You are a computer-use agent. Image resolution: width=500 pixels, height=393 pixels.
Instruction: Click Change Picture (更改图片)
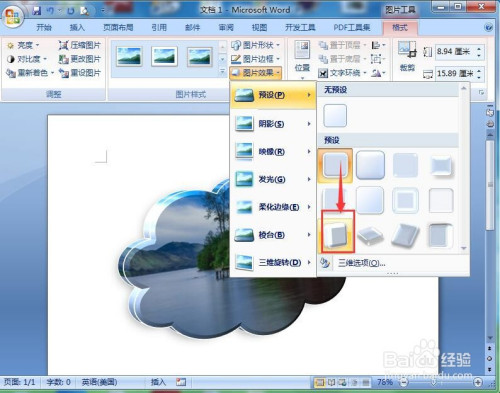[x=79, y=59]
